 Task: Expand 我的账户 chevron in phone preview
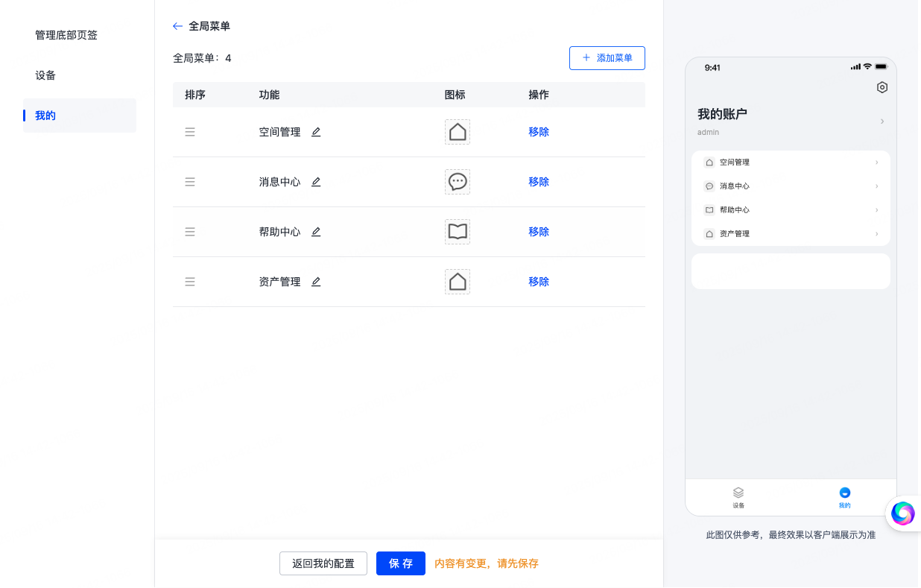click(882, 121)
